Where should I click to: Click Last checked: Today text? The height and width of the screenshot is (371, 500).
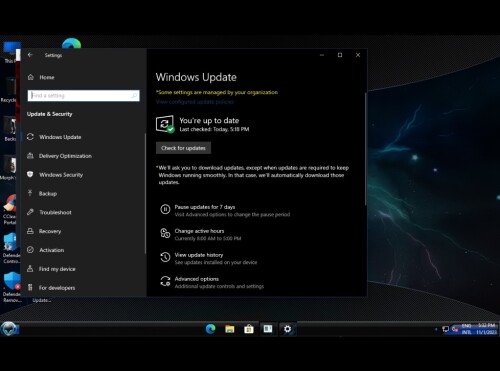(214, 129)
